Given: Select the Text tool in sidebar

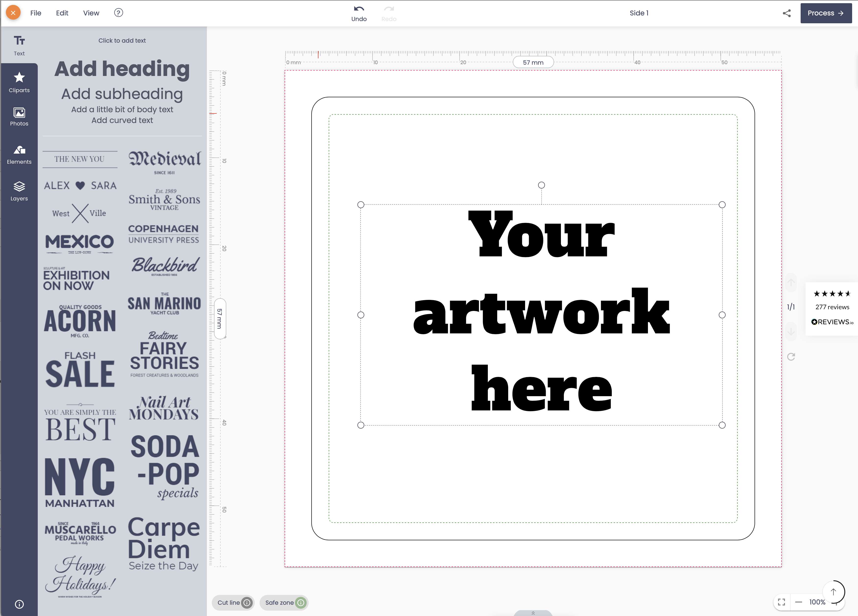Looking at the screenshot, I should tap(19, 45).
